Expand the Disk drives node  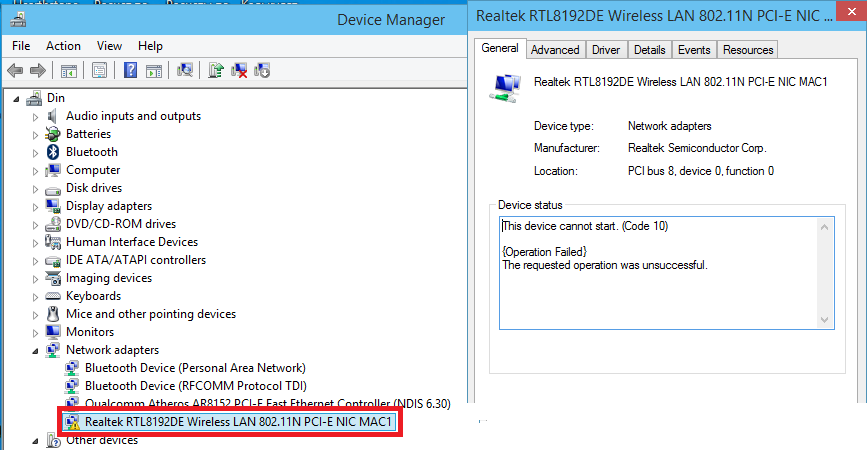35,189
